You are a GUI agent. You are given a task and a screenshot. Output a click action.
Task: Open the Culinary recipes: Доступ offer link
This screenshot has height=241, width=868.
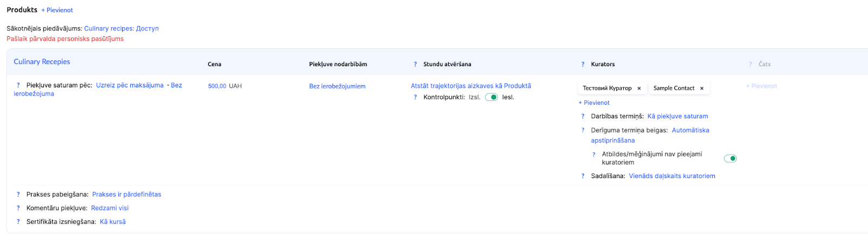tap(122, 29)
